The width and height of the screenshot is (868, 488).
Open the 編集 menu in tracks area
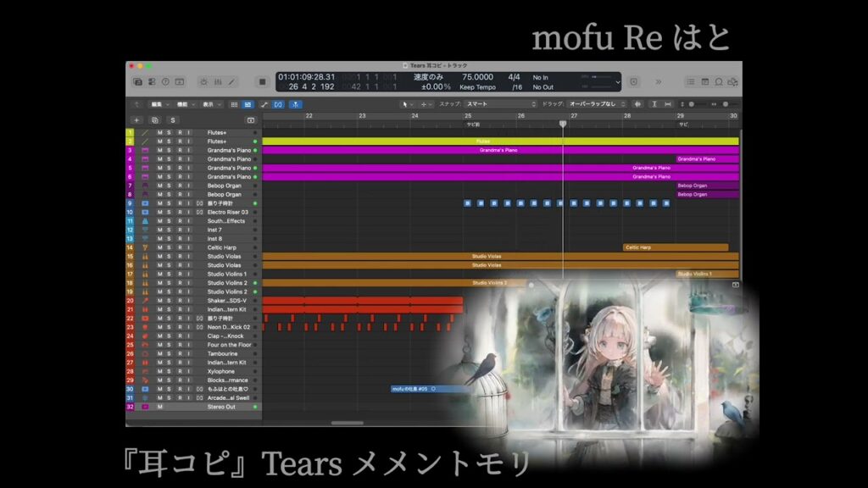(159, 104)
